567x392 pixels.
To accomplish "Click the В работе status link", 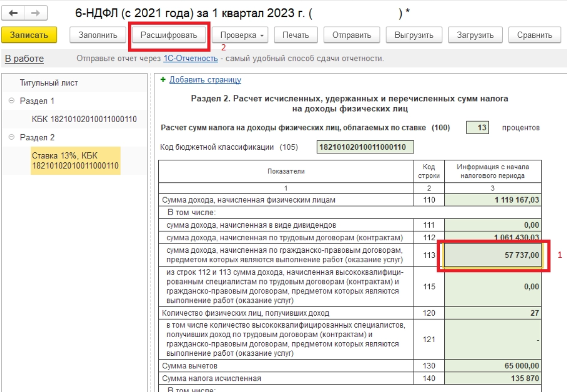I will click(24, 59).
